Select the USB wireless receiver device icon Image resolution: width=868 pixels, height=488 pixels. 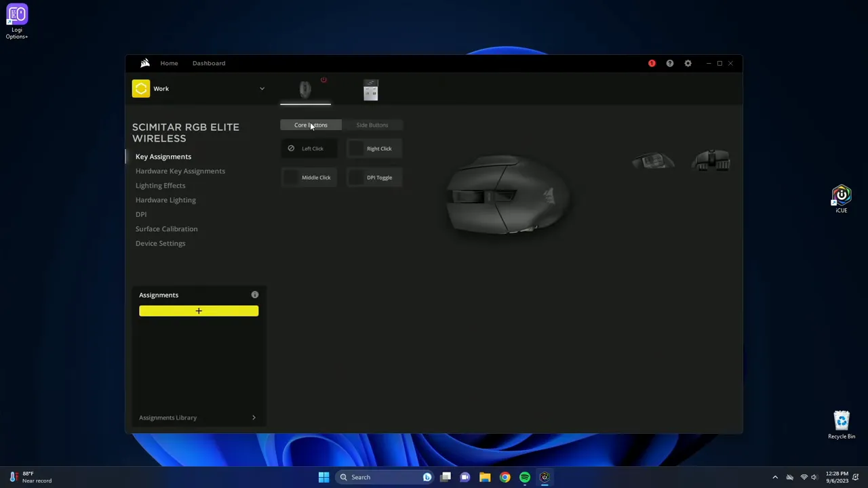tap(370, 89)
